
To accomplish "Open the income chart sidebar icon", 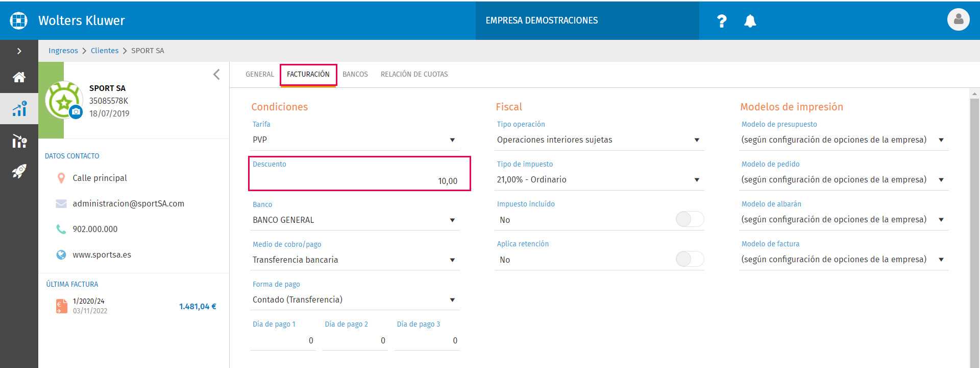I will (x=19, y=108).
